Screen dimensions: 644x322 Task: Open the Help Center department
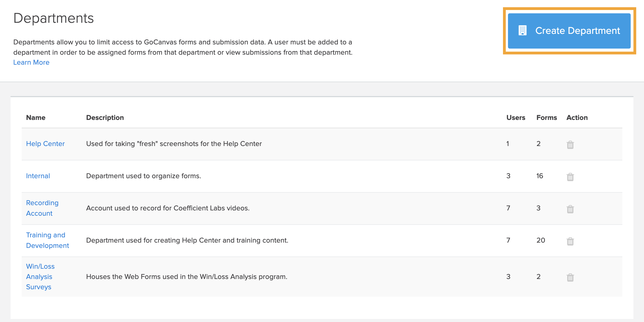45,144
